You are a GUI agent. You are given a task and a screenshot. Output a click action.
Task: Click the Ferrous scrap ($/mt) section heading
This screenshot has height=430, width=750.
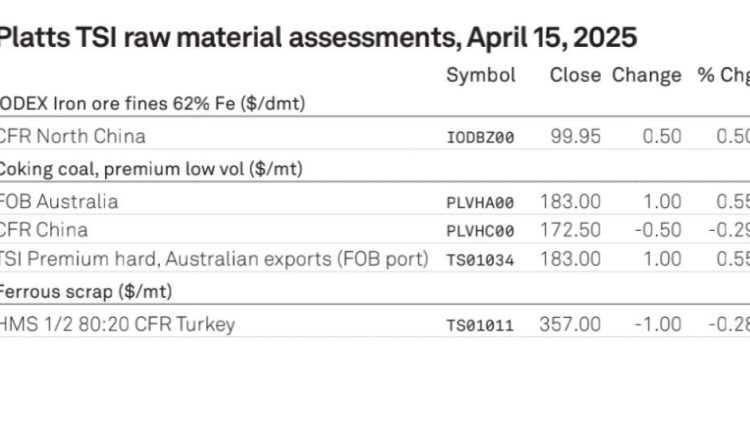pos(85,291)
